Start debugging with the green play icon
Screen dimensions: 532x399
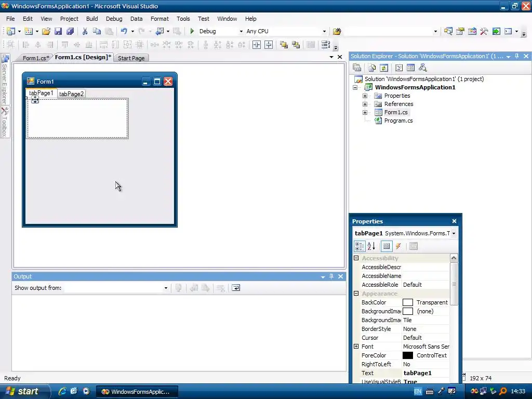192,31
